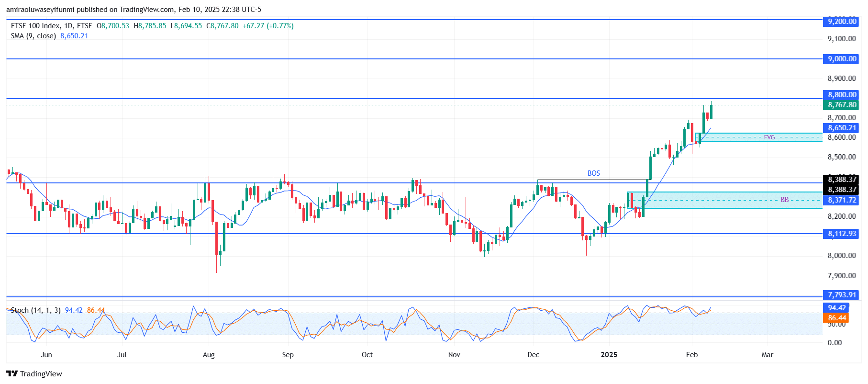Screen dimensions: 868x384
Task: Click the +67.27 (+0.77%) change value
Action: 268,26
